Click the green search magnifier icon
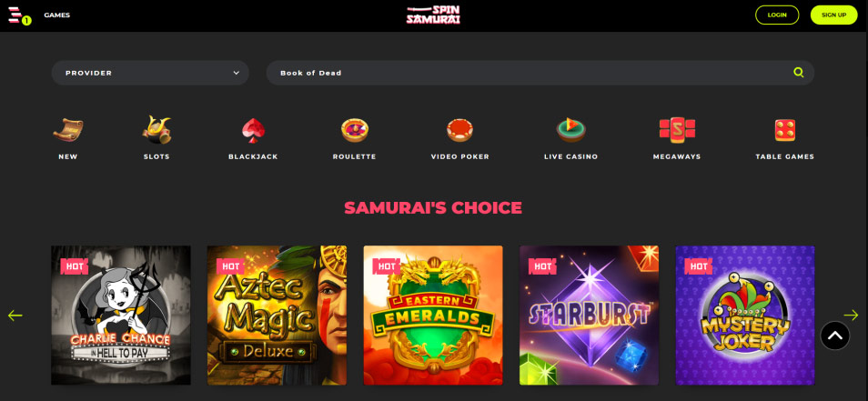The height and width of the screenshot is (401, 868). tap(798, 73)
